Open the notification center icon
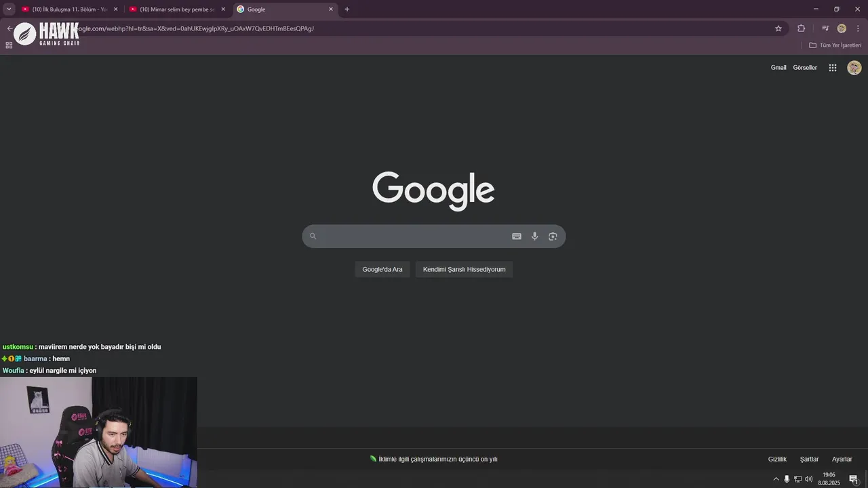Image resolution: width=868 pixels, height=488 pixels. click(854, 479)
